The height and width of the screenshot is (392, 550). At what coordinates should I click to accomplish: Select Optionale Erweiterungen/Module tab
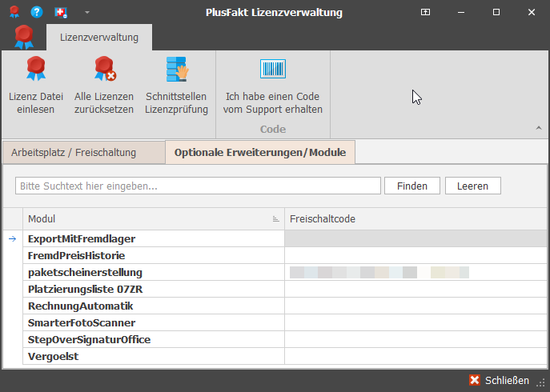(x=260, y=153)
